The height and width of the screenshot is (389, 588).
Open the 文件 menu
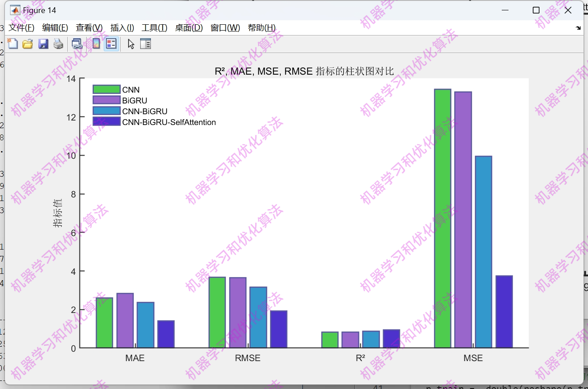click(x=21, y=27)
